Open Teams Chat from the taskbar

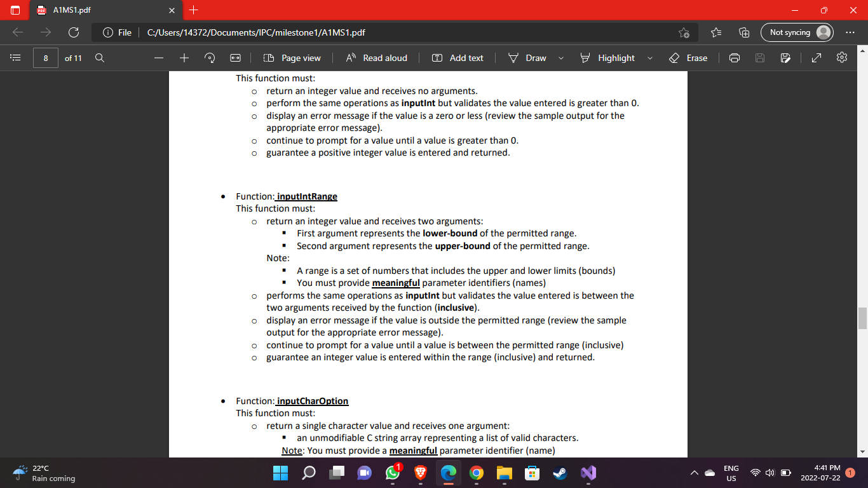[x=365, y=473]
